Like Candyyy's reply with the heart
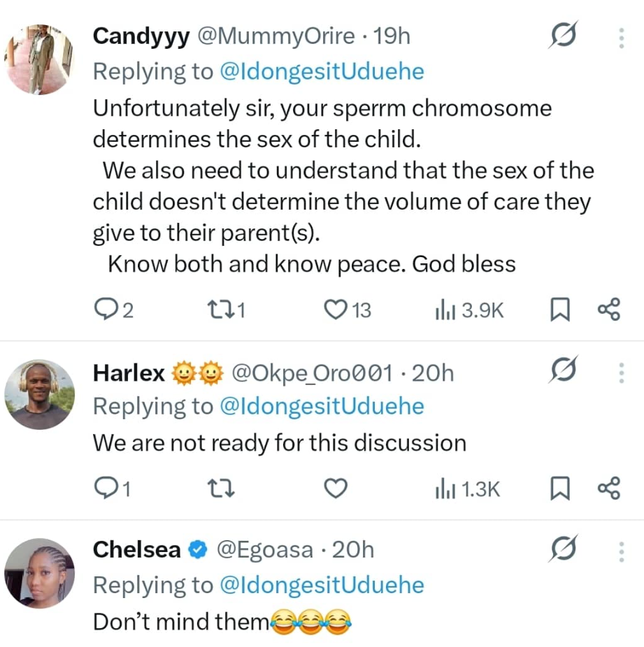The height and width of the screenshot is (647, 644). tap(337, 310)
